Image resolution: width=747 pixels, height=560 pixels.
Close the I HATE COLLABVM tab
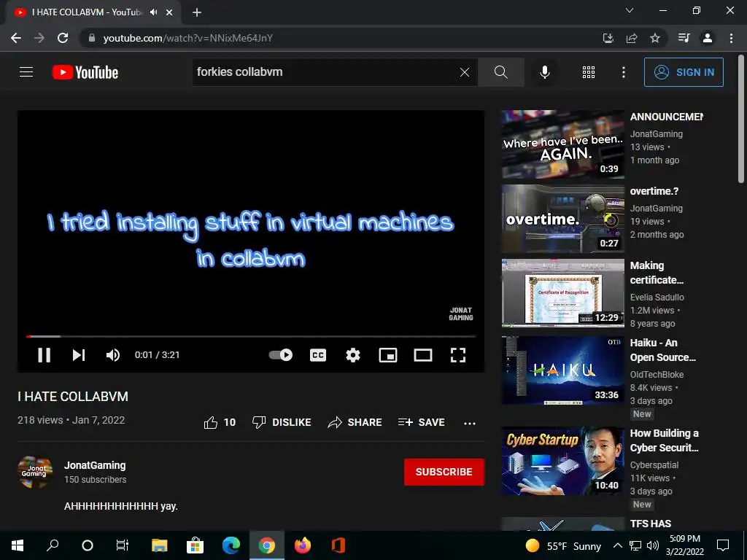point(169,12)
